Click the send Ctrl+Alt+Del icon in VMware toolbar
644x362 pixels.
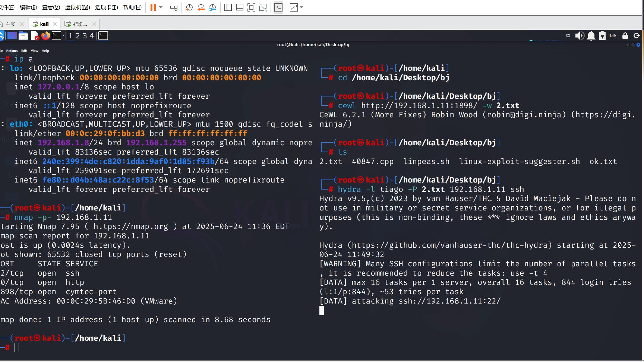174,7
